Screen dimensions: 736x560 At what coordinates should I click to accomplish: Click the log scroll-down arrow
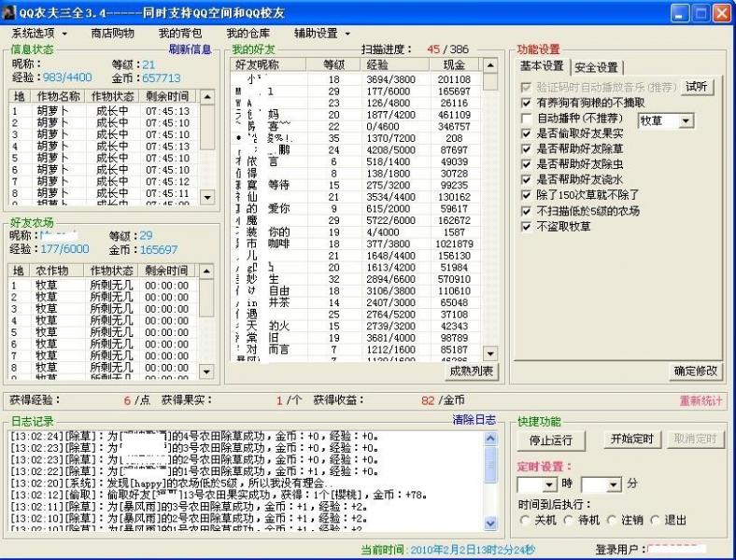click(490, 523)
